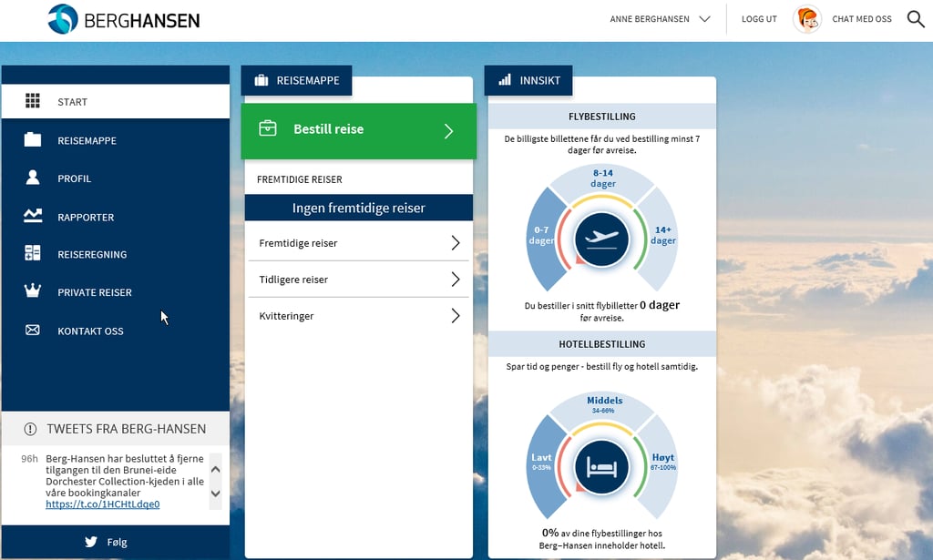
Task: Click the hotel bed gauge icon
Action: [601, 467]
